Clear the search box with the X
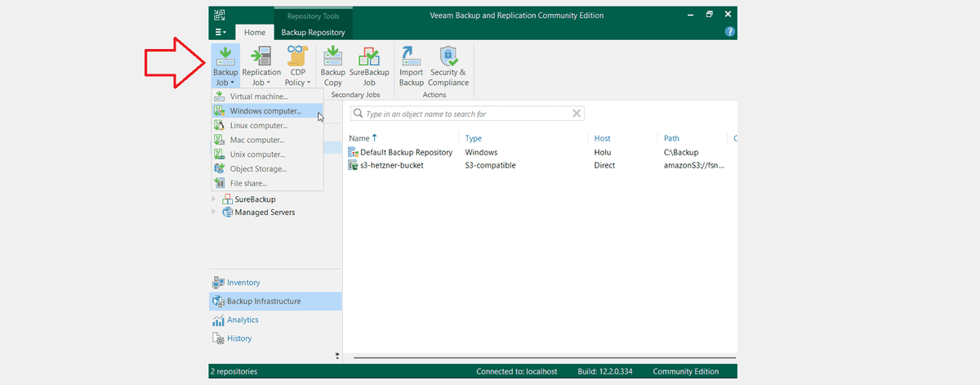This screenshot has width=980, height=385. [x=577, y=114]
